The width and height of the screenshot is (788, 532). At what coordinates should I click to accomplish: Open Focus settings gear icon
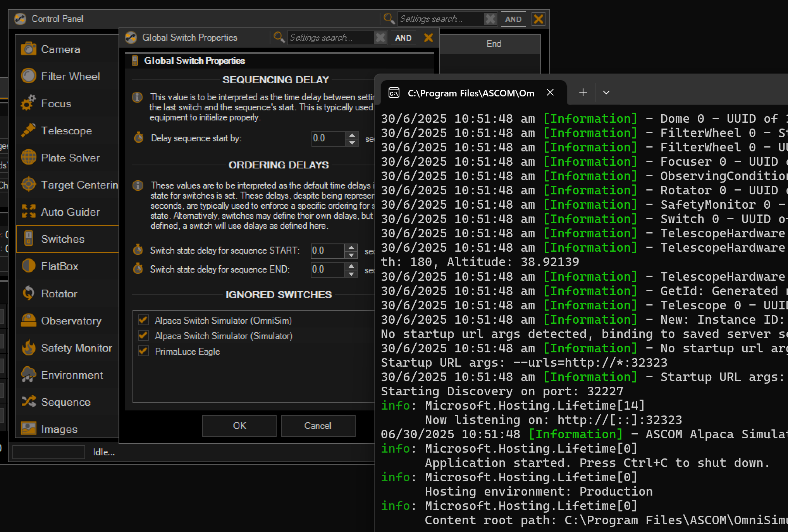(x=29, y=103)
